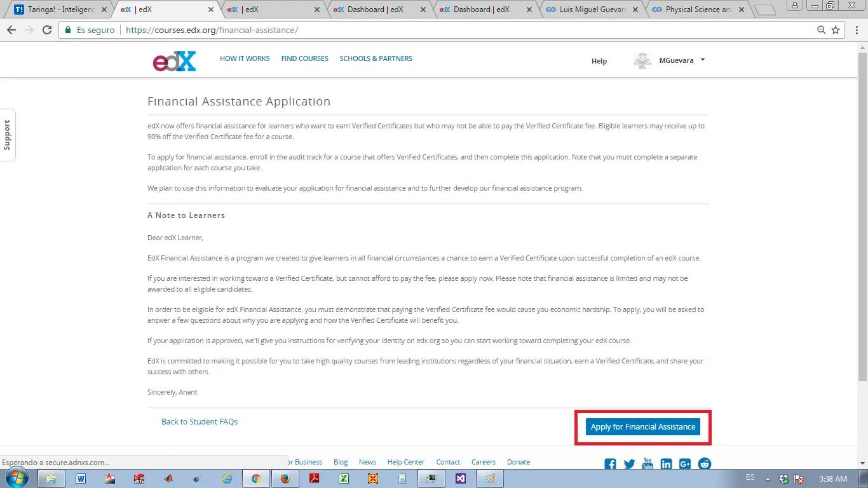Open the Help Center footer link

pyautogui.click(x=406, y=462)
